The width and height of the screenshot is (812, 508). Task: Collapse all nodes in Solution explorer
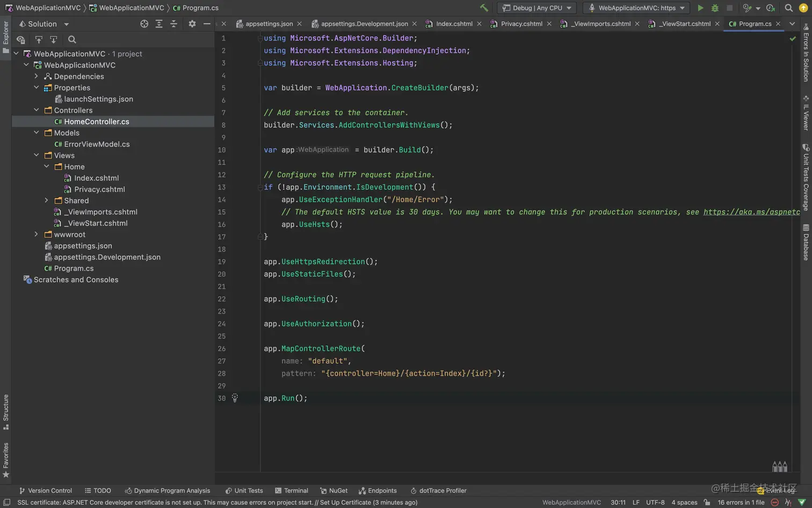click(x=173, y=24)
